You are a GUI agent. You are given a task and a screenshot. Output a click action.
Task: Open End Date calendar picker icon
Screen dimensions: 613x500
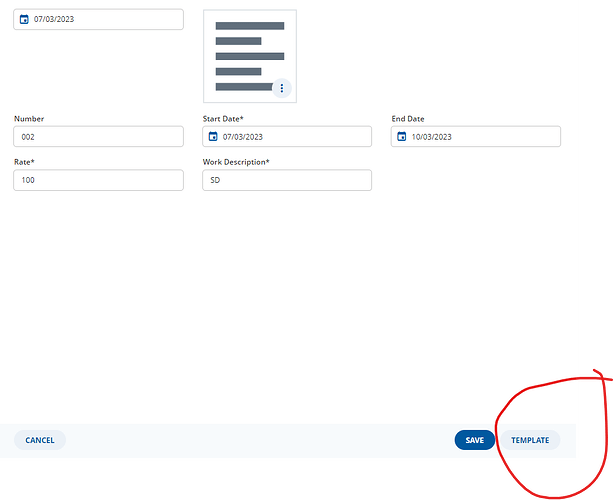pos(401,136)
